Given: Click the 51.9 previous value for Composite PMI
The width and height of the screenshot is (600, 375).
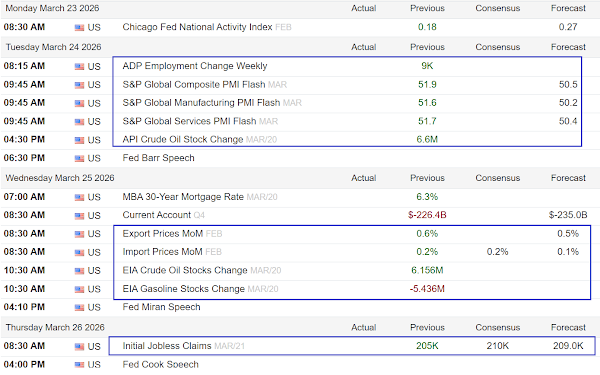Looking at the screenshot, I should (x=427, y=85).
